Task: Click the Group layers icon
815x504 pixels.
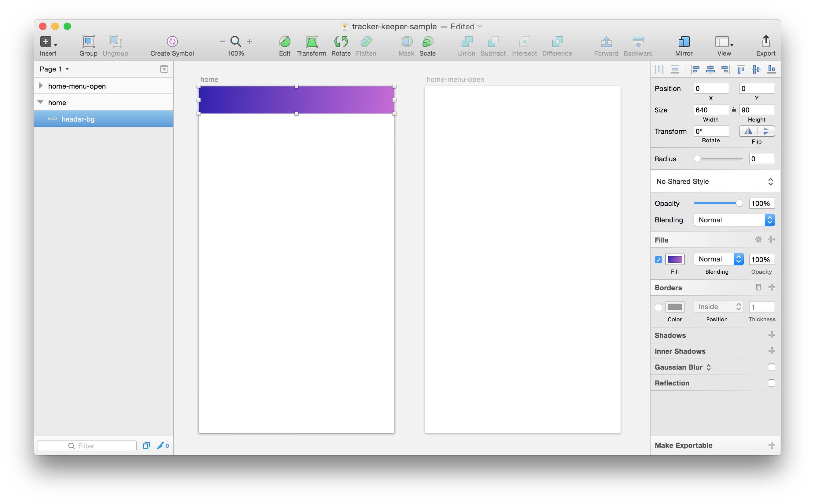Action: click(x=88, y=42)
